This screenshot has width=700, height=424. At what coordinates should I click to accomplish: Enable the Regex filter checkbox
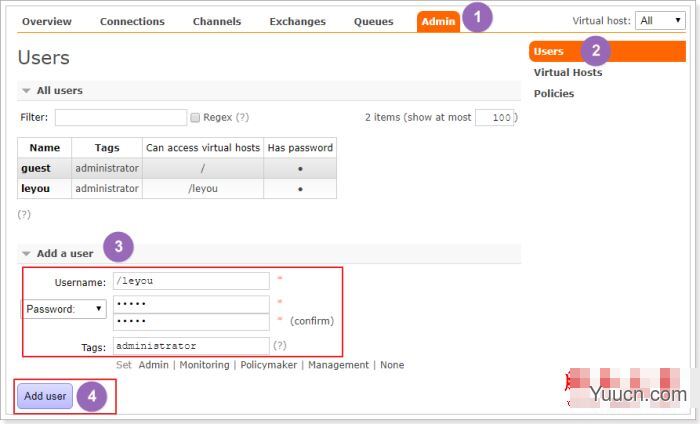tap(195, 117)
